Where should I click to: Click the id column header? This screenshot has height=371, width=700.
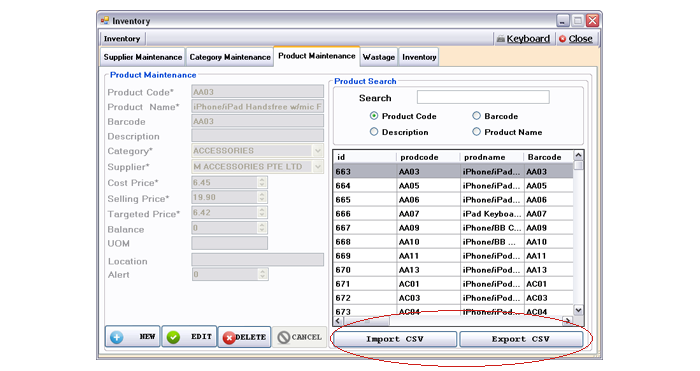tap(365, 157)
